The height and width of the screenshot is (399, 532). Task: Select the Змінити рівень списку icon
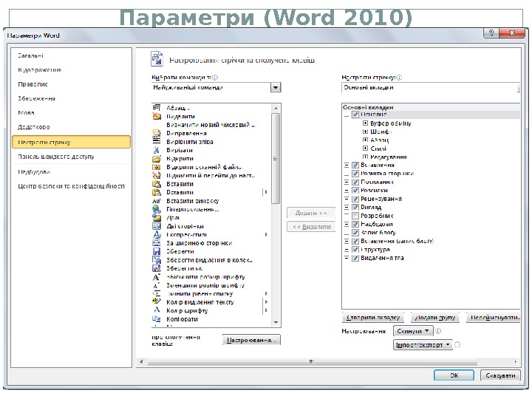tap(157, 293)
